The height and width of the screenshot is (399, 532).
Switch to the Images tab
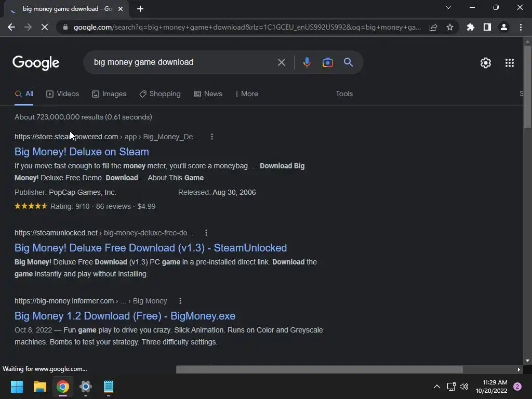(x=109, y=94)
